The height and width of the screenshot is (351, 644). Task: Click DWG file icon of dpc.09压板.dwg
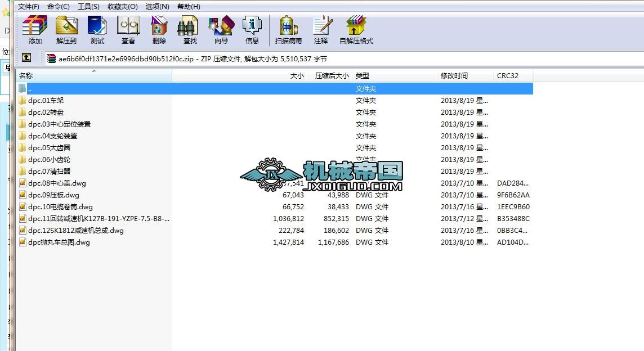pyautogui.click(x=23, y=195)
